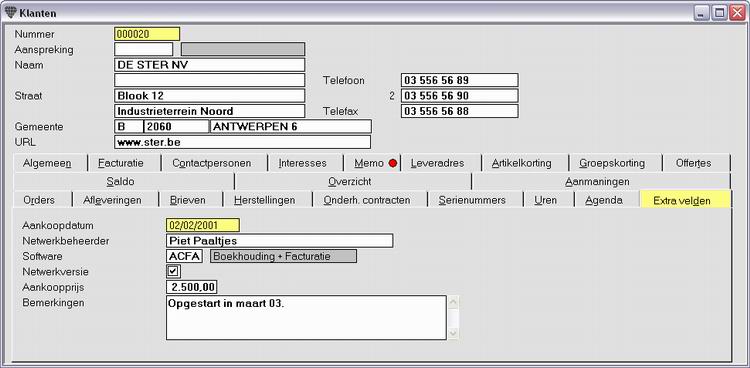Select the Software code field ACFA
Image resolution: width=750 pixels, height=368 pixels.
[x=184, y=256]
